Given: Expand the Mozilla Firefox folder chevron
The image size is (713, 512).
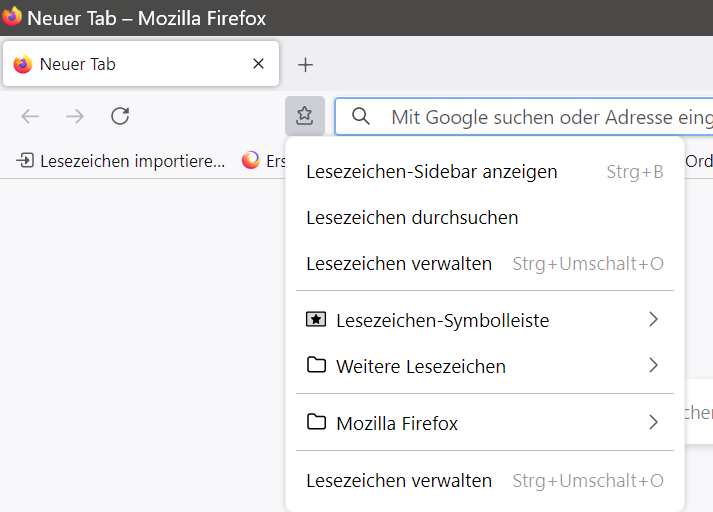Looking at the screenshot, I should point(653,423).
